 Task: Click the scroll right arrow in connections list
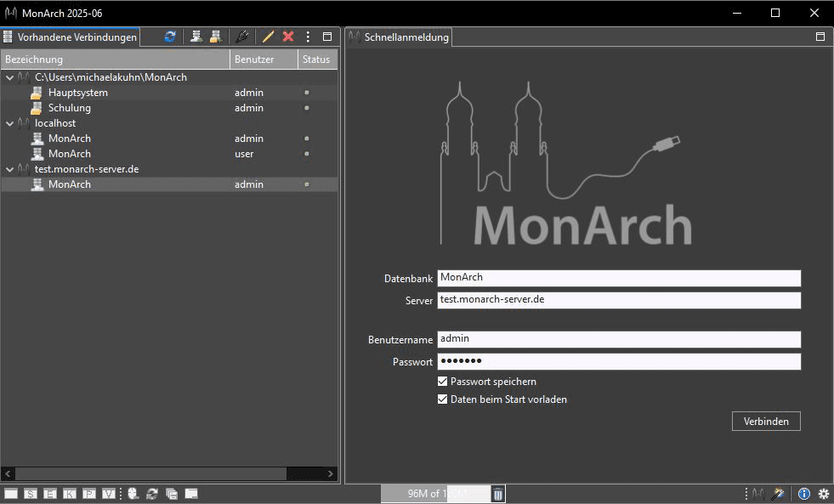[x=331, y=473]
